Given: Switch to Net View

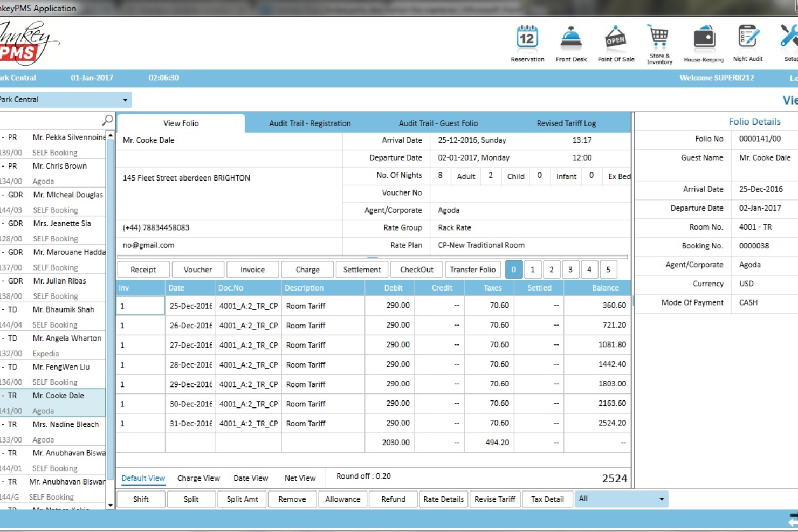Looking at the screenshot, I should click(x=300, y=478).
